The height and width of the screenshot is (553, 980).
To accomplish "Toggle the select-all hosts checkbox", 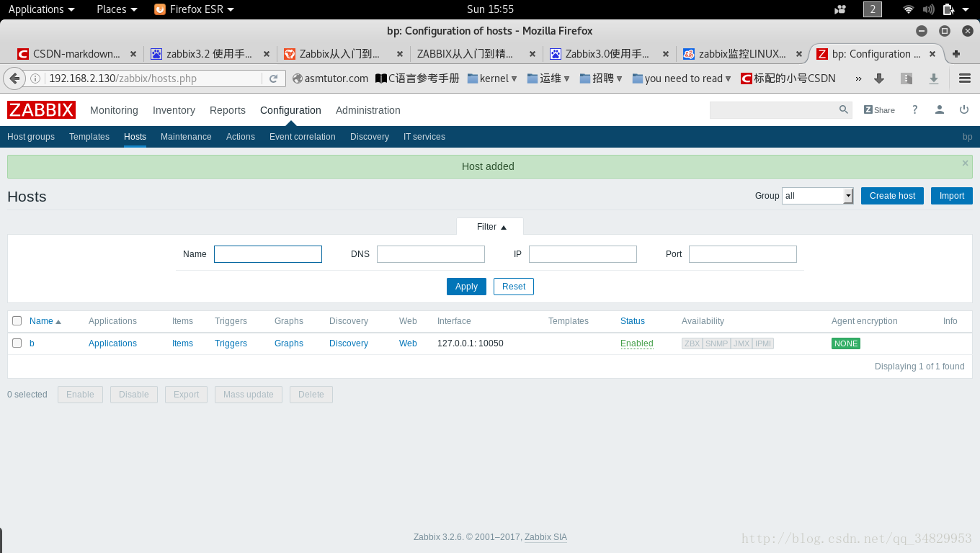I will point(17,321).
